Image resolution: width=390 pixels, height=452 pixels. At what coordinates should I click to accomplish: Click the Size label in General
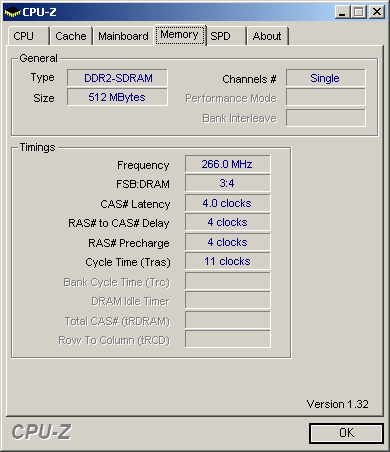tap(44, 98)
